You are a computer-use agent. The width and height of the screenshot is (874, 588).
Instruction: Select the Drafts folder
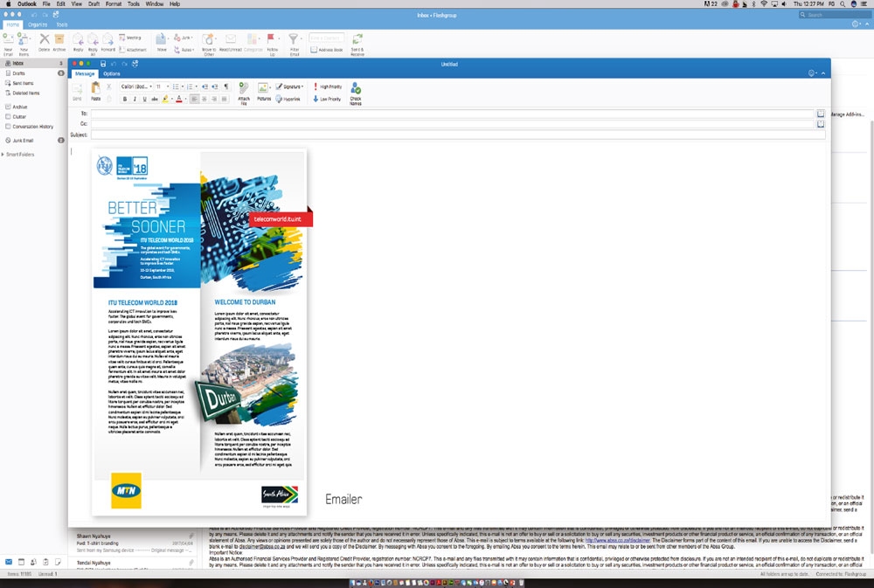coord(19,73)
